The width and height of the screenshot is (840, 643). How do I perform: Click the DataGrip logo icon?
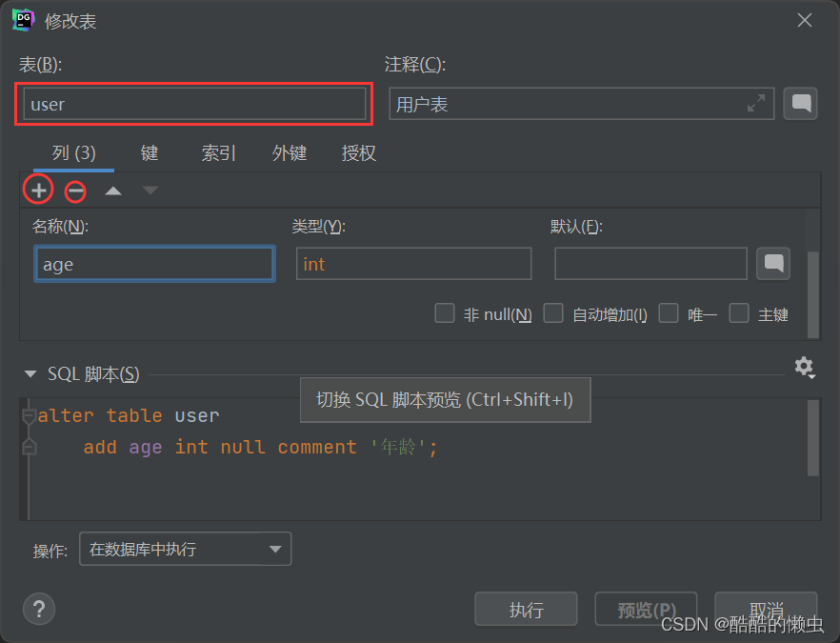click(x=23, y=20)
